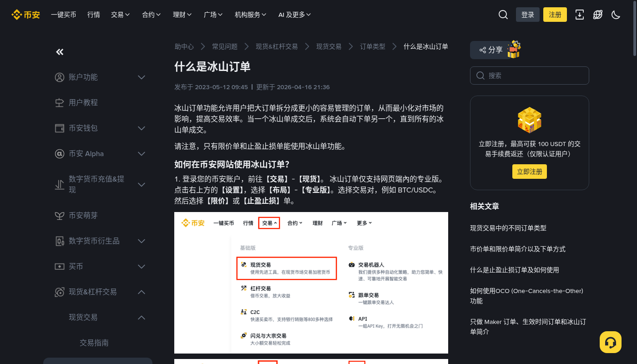637x364 pixels.
Task: Select 用户教程 in sidebar
Action: (83, 103)
